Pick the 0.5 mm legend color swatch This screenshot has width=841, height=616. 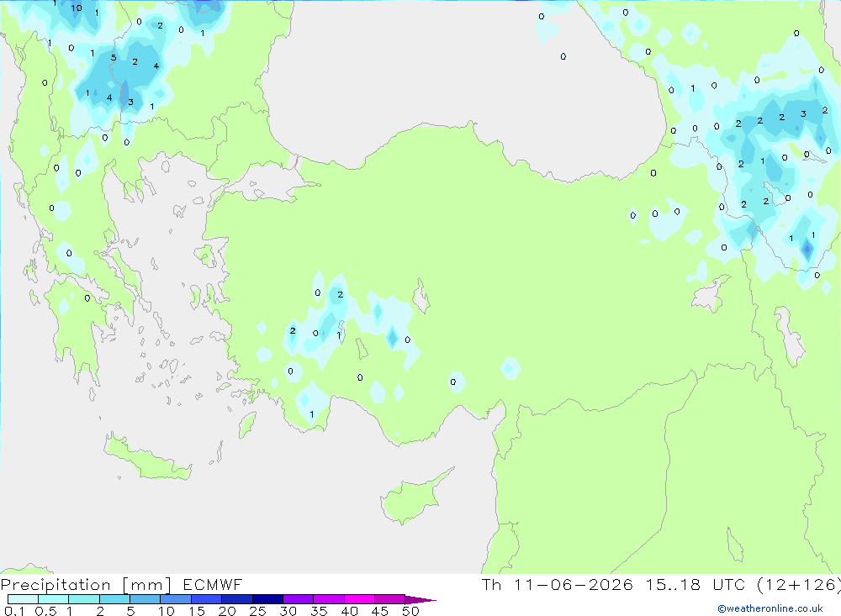[54, 599]
